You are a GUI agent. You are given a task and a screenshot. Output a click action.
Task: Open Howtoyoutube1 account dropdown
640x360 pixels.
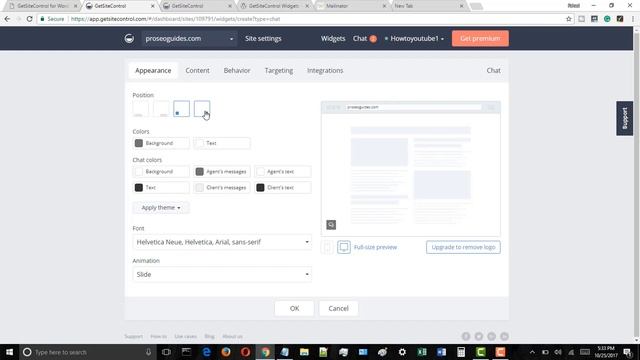click(x=414, y=38)
